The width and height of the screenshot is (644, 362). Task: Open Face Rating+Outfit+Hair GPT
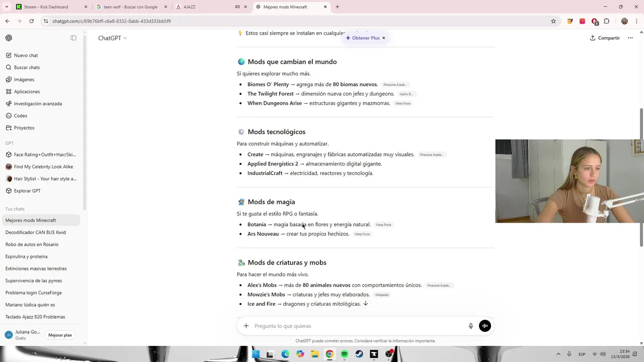coord(42,155)
